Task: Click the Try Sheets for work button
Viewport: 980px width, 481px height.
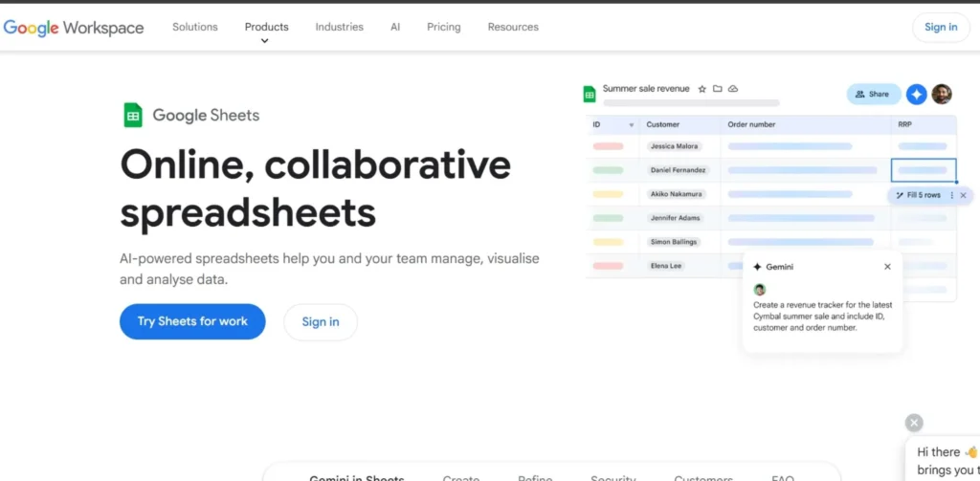Action: [192, 321]
